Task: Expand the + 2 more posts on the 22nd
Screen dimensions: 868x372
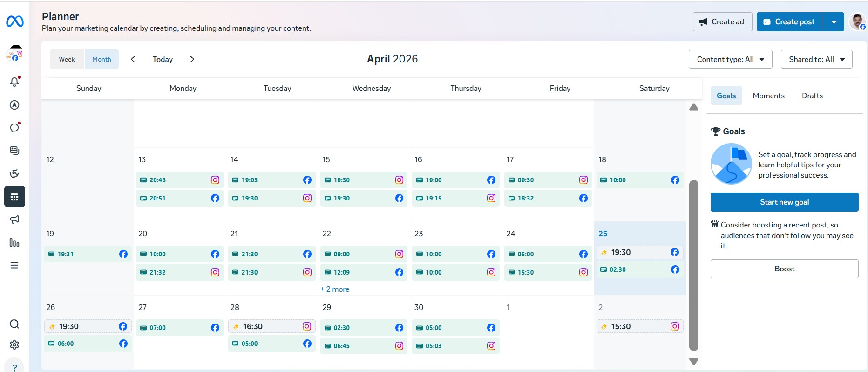Action: pos(335,289)
